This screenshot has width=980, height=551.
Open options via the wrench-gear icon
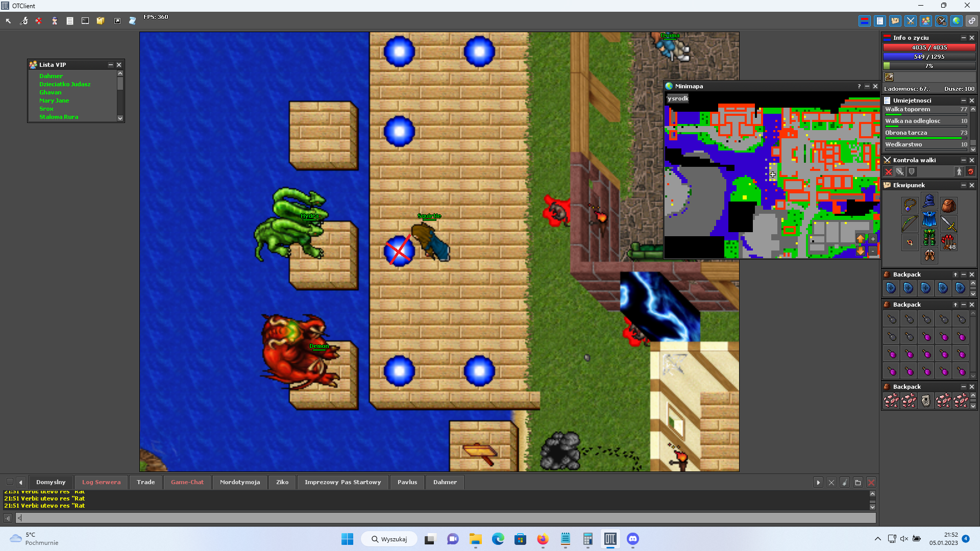pyautogui.click(x=23, y=21)
